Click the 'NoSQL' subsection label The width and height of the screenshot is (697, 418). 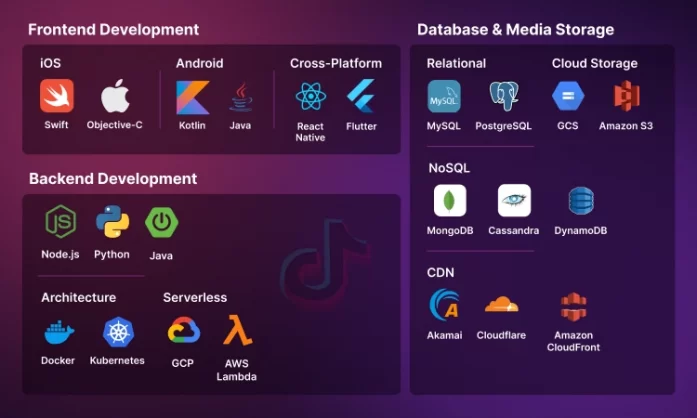pos(449,168)
